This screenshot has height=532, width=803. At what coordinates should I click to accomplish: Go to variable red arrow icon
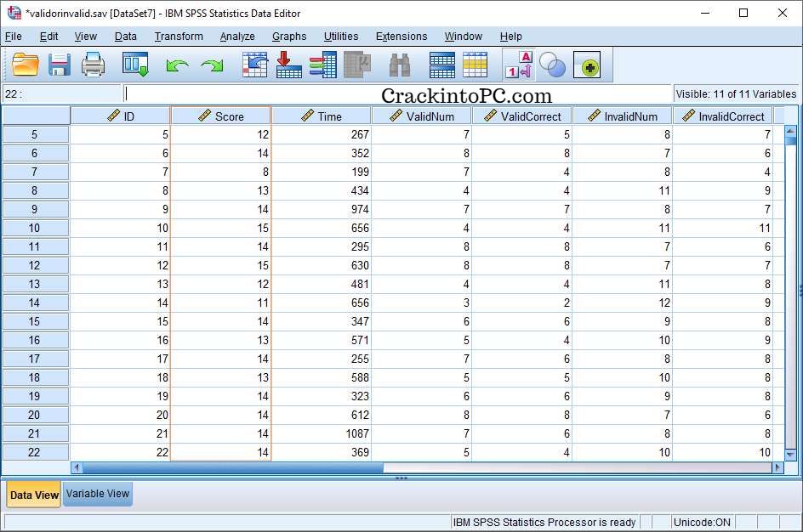tap(289, 65)
